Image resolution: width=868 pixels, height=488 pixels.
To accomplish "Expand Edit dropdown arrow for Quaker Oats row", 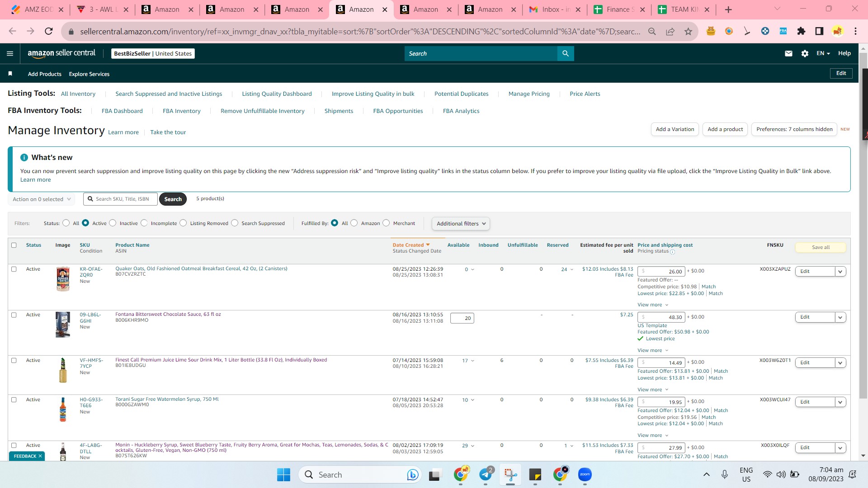I will (x=840, y=272).
